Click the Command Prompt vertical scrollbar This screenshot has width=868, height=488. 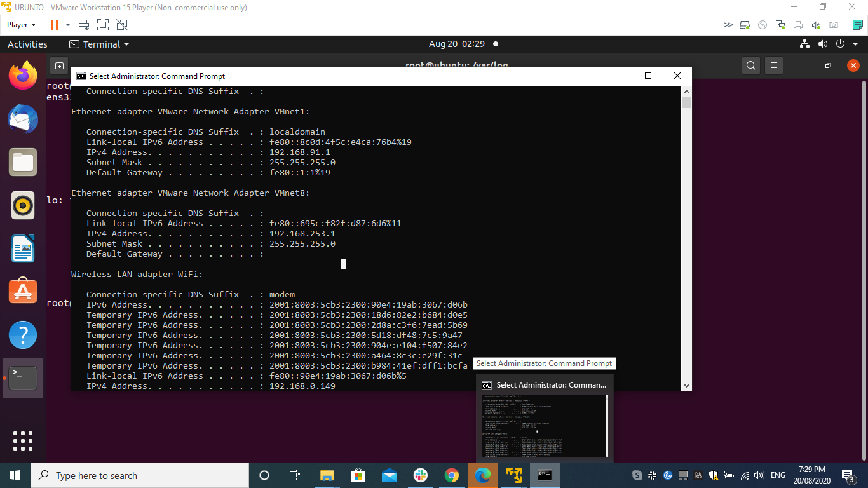click(x=686, y=241)
